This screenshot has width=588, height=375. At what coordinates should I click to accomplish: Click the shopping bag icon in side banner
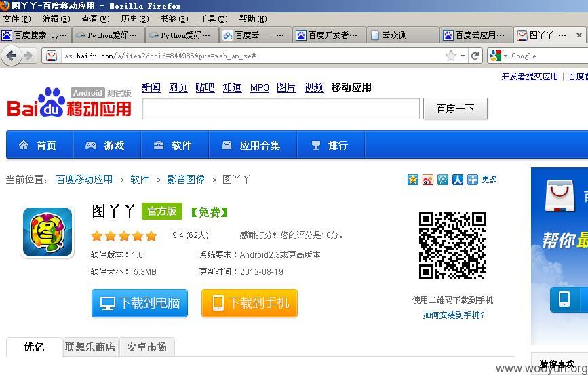pos(560,197)
